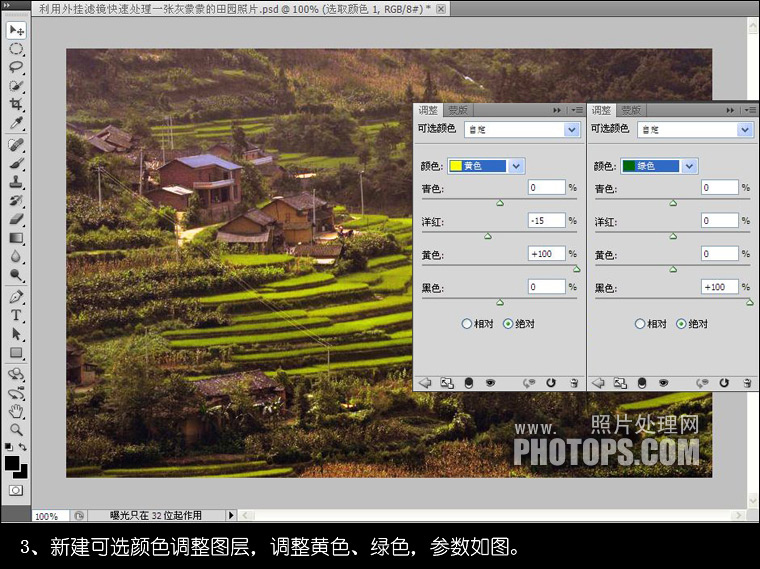Select the Healing Brush tool
The width and height of the screenshot is (760, 569).
(x=16, y=145)
